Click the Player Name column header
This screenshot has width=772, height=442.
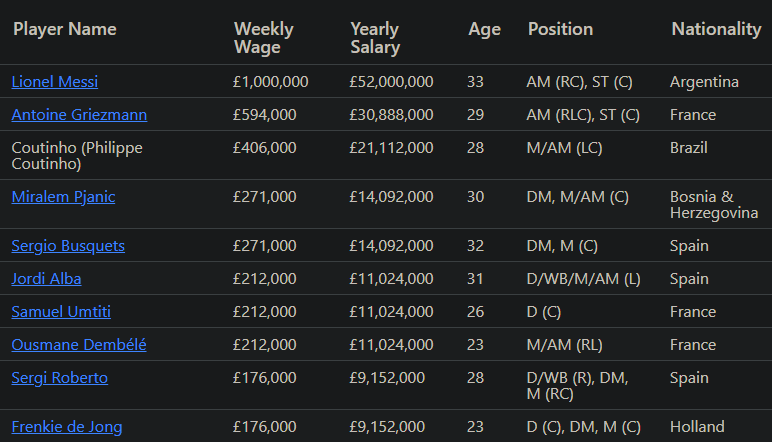point(65,29)
